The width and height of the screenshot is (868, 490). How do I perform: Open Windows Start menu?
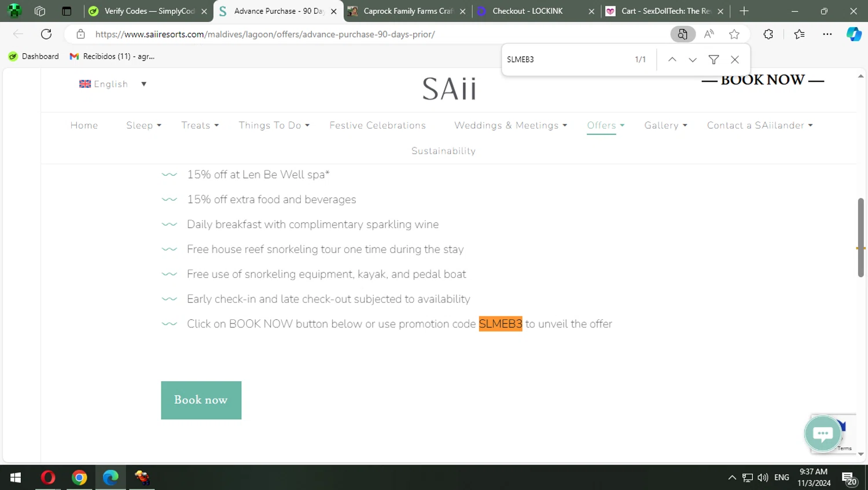[16, 477]
